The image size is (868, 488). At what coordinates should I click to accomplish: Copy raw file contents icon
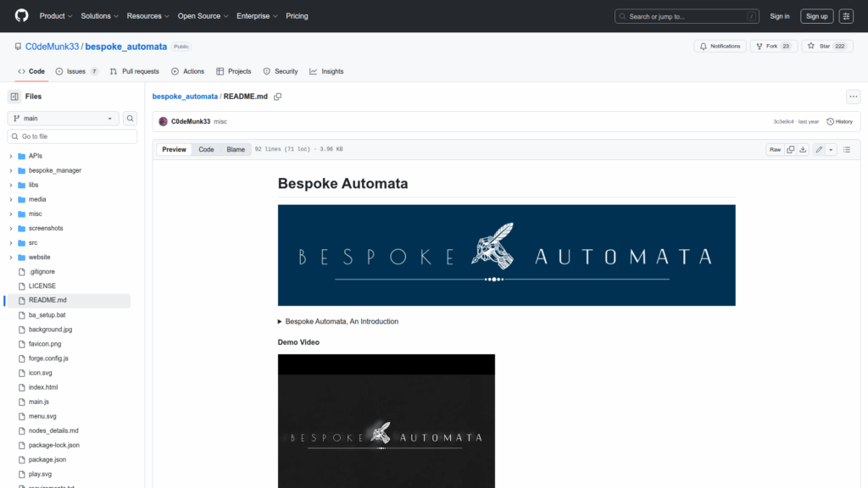(x=791, y=149)
